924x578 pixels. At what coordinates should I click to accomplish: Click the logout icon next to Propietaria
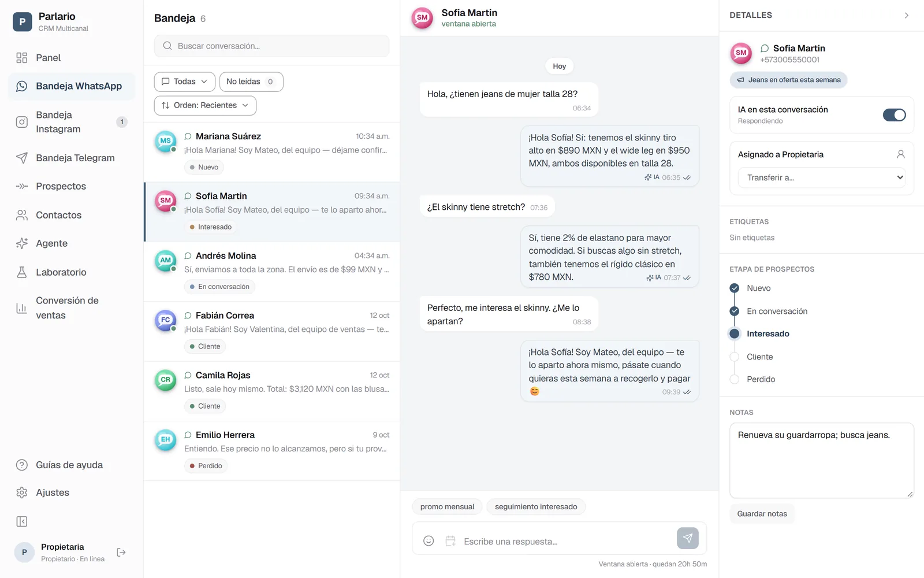pyautogui.click(x=121, y=553)
